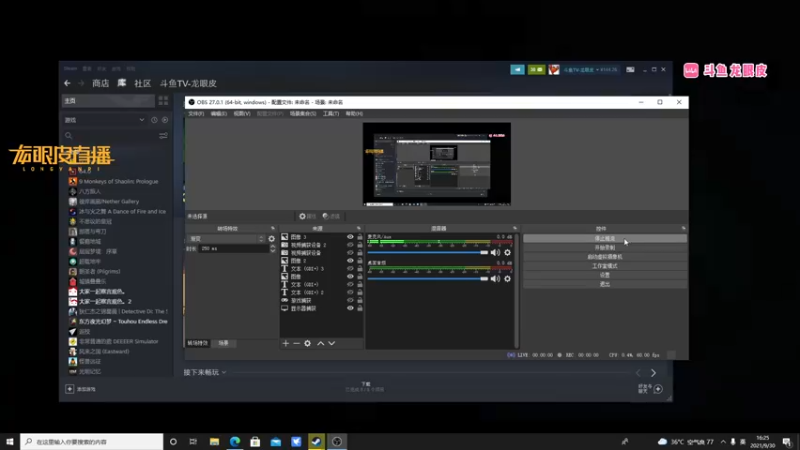The height and width of the screenshot is (450, 800).
Task: Open Steam from the taskbar
Action: coord(316,441)
